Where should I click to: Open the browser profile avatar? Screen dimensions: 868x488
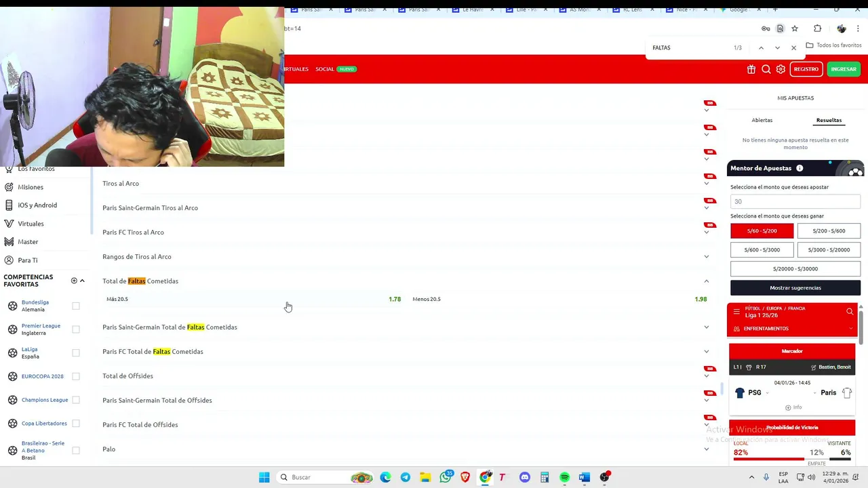(x=842, y=28)
